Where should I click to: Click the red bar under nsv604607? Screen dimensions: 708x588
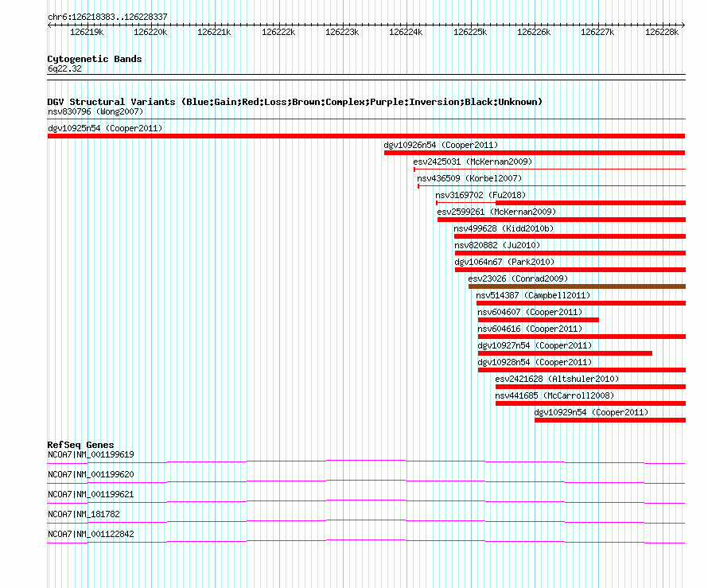pos(539,320)
